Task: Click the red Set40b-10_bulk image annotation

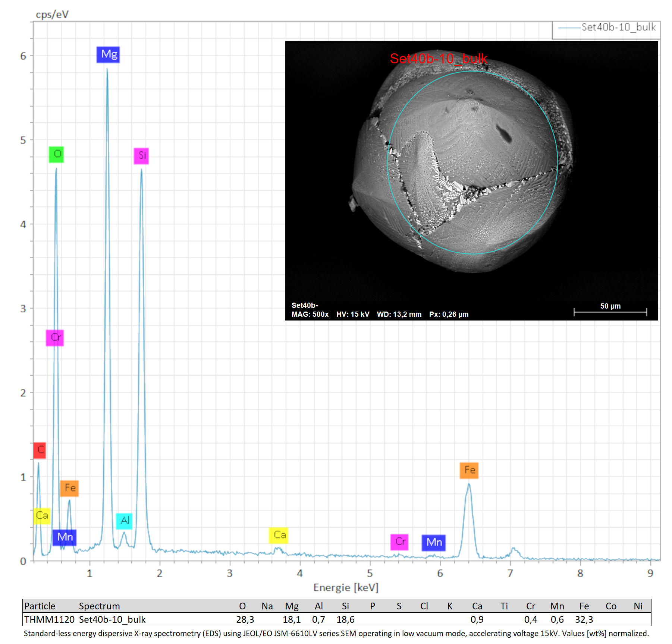Action: pyautogui.click(x=439, y=59)
